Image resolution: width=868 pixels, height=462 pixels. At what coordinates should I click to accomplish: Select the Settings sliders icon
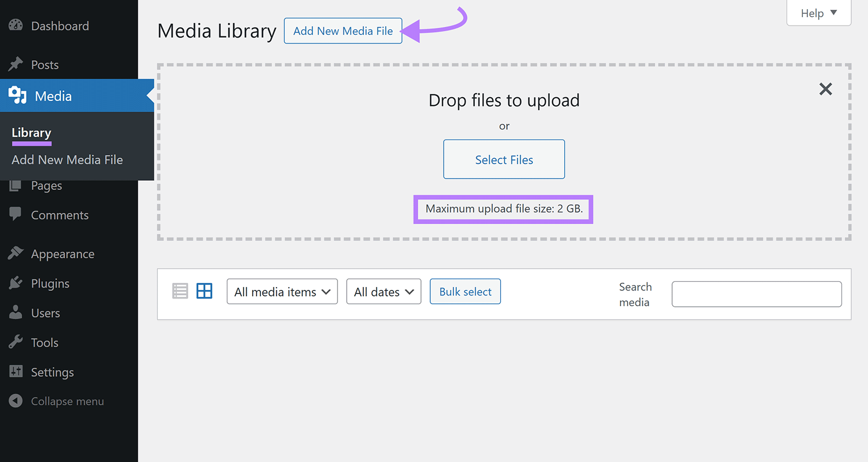click(x=16, y=371)
